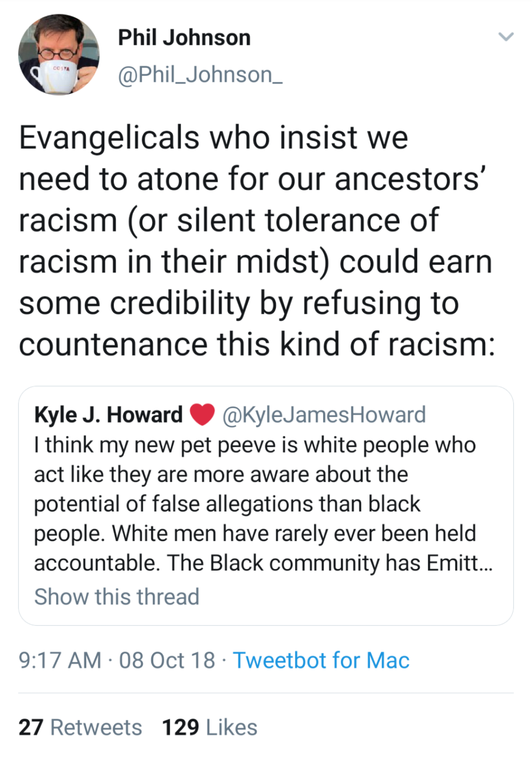Click the 'countenance this kind of racism:' line
The height and width of the screenshot is (759, 532).
[257, 344]
